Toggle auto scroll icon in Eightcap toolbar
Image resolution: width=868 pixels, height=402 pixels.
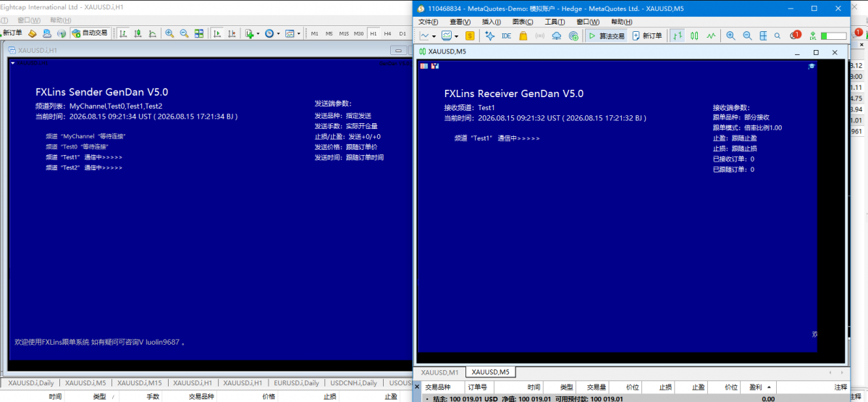tap(218, 33)
